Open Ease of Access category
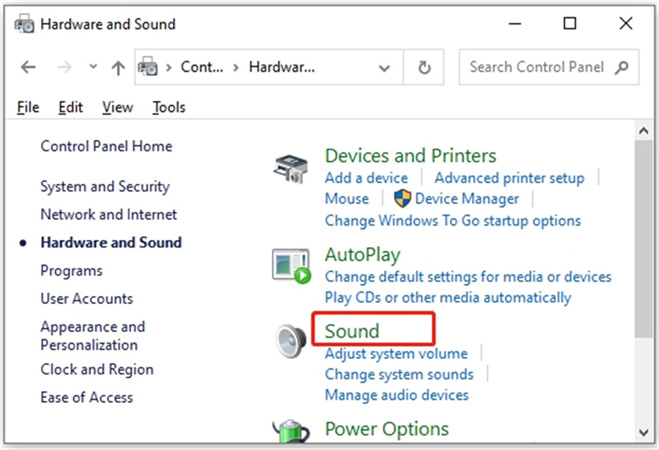This screenshot has width=659, height=450. coord(87,397)
